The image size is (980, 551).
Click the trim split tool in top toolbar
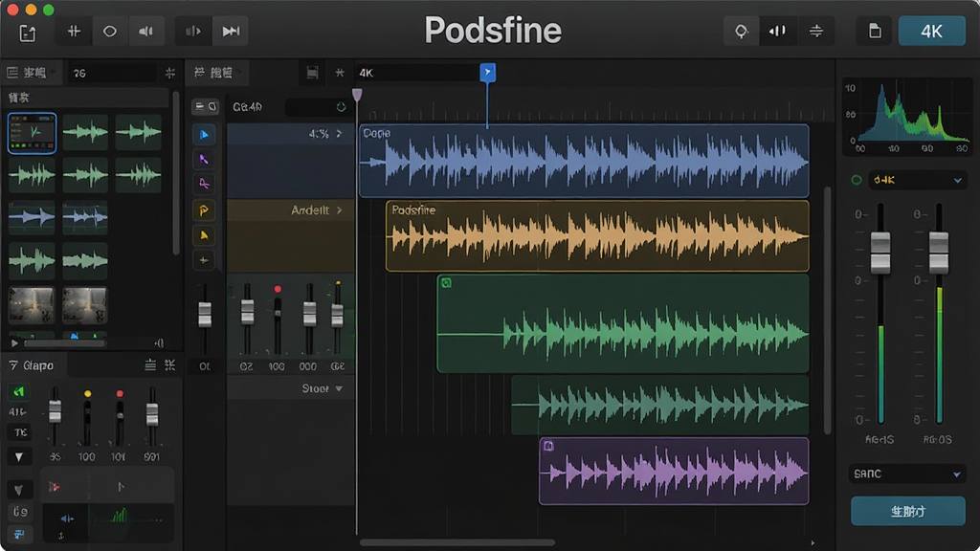(x=74, y=32)
